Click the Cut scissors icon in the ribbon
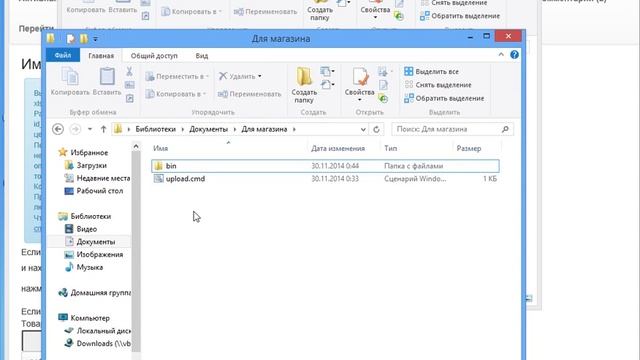This screenshot has width=640, height=360. [x=129, y=72]
